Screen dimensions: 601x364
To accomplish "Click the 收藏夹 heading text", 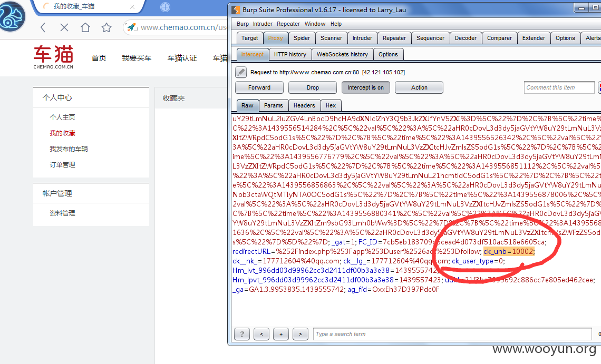I will tap(173, 98).
